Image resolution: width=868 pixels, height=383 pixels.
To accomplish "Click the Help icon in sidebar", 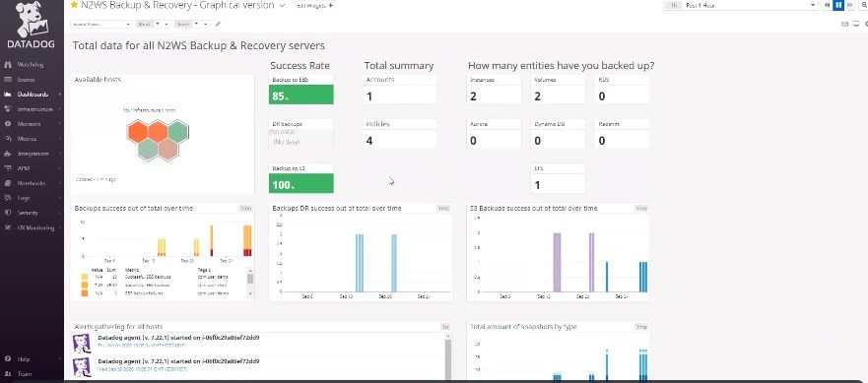I will pos(8,359).
